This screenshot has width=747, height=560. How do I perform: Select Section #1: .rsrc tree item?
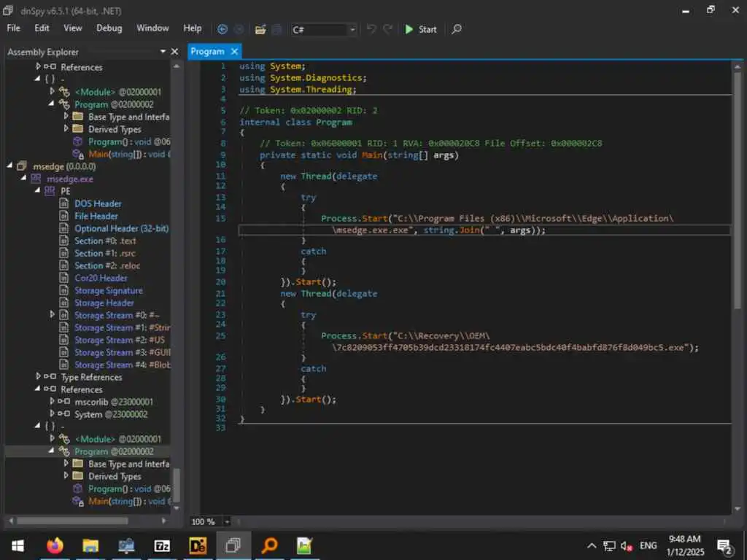tap(104, 253)
